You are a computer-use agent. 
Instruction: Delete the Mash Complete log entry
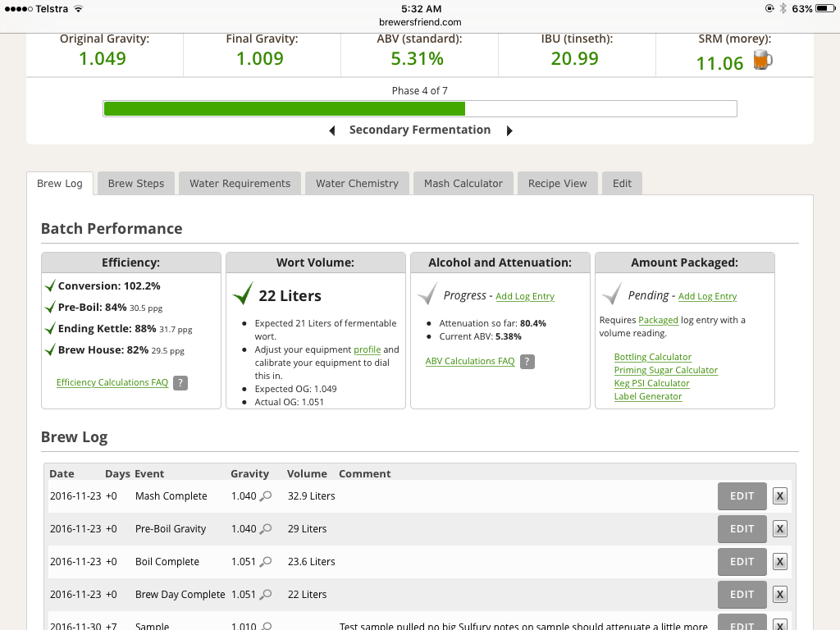[780, 496]
